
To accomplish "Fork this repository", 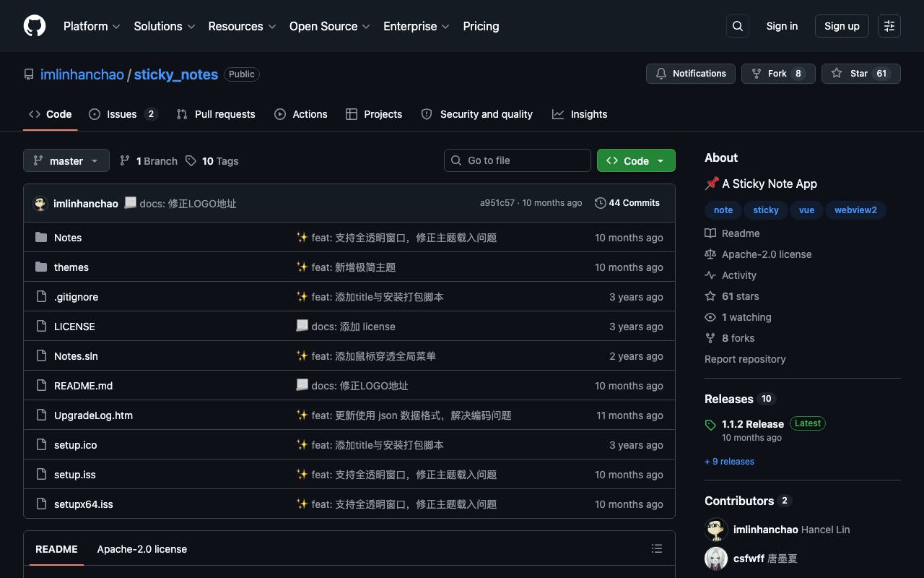I will pos(778,74).
